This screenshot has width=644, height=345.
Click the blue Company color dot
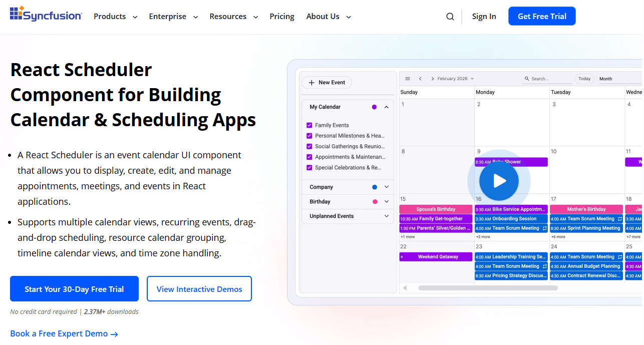pos(375,187)
